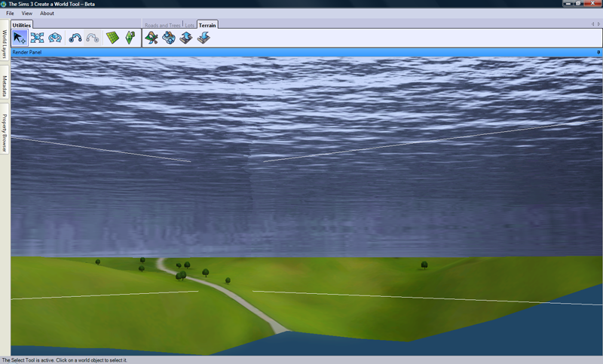Click the Sims 3 app icon in title bar
This screenshot has height=364, width=603.
(x=4, y=4)
